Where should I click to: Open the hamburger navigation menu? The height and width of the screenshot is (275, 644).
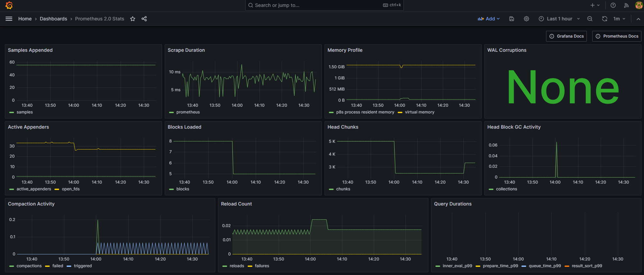pos(9,19)
